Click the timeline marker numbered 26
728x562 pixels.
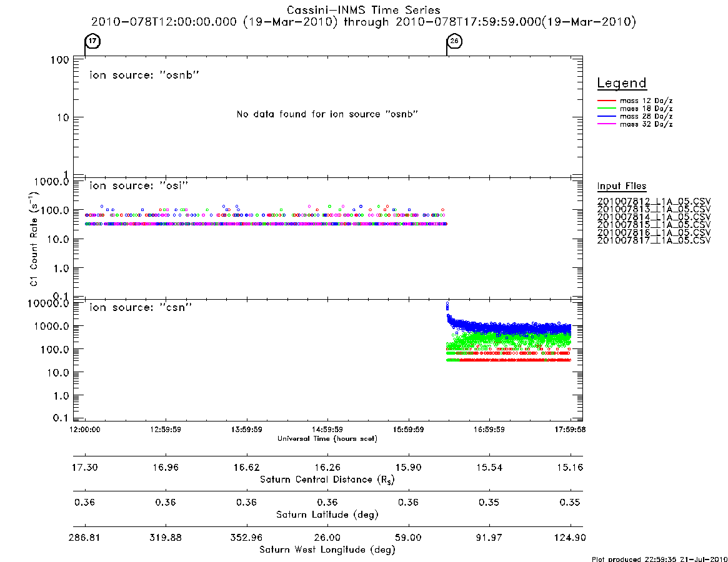coord(454,41)
